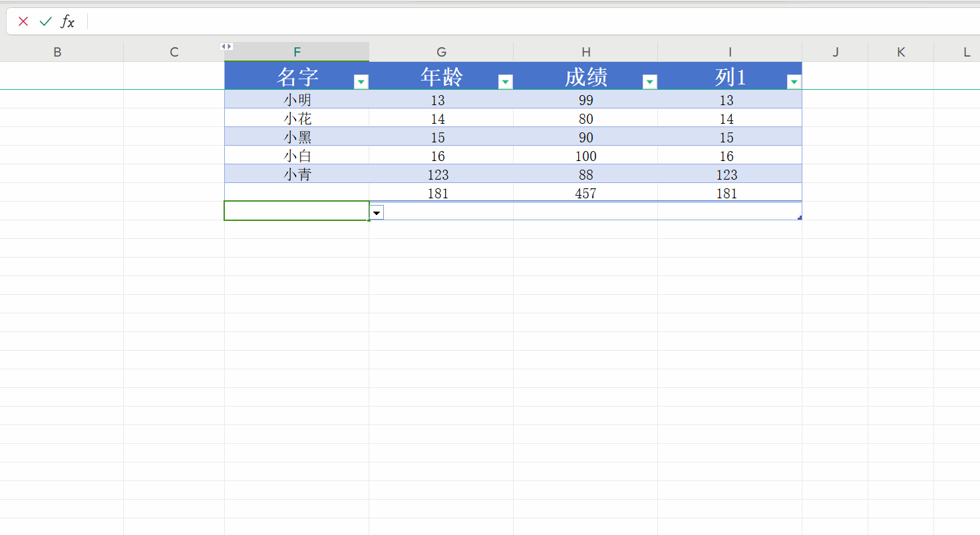Screen dimensions: 980x535
Task: Select the column F header
Action: coord(297,52)
